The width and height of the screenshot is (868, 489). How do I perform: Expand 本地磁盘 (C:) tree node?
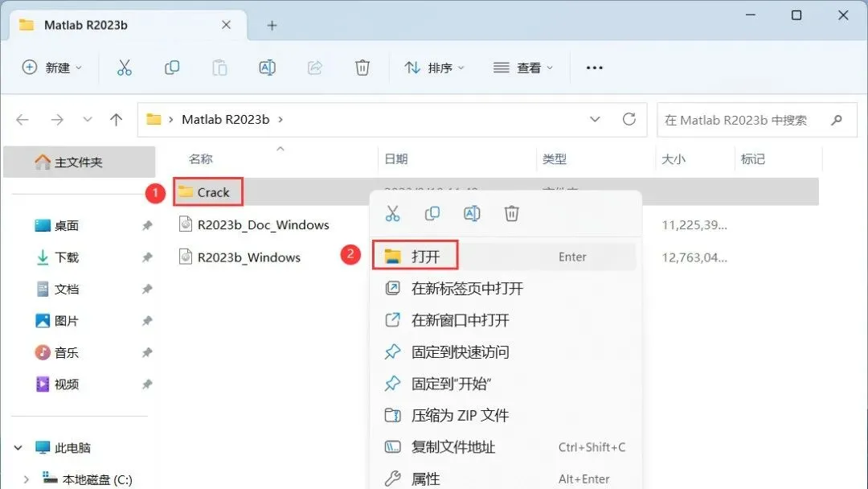[27, 479]
